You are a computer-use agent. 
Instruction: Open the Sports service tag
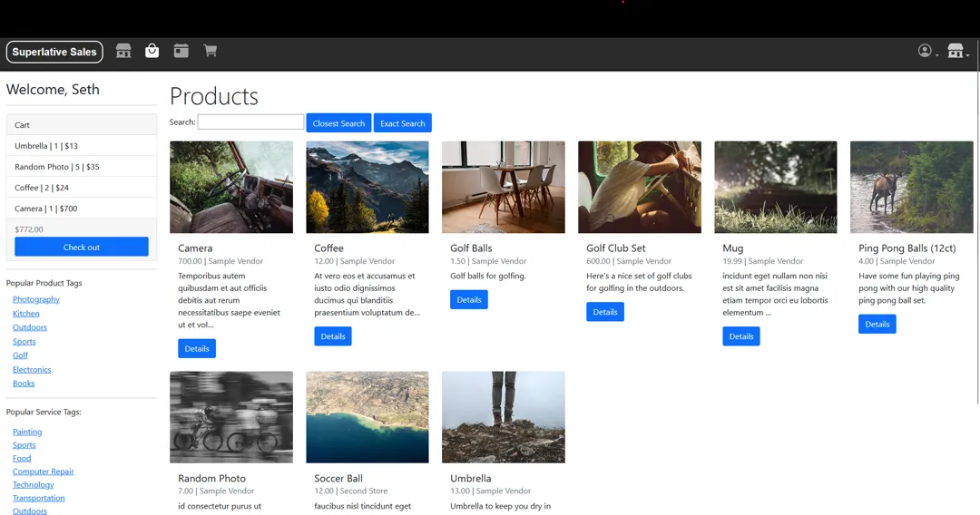point(24,445)
